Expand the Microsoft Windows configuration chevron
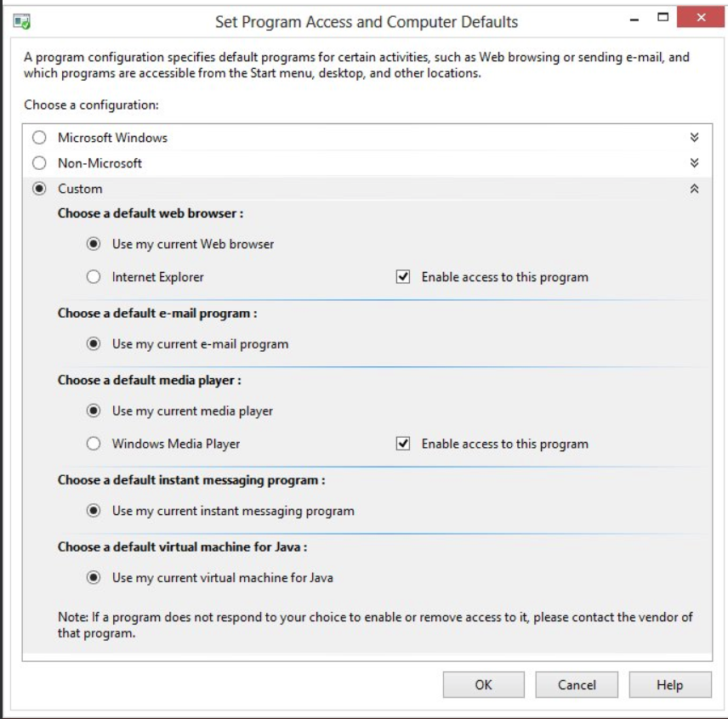The height and width of the screenshot is (719, 728). [694, 138]
